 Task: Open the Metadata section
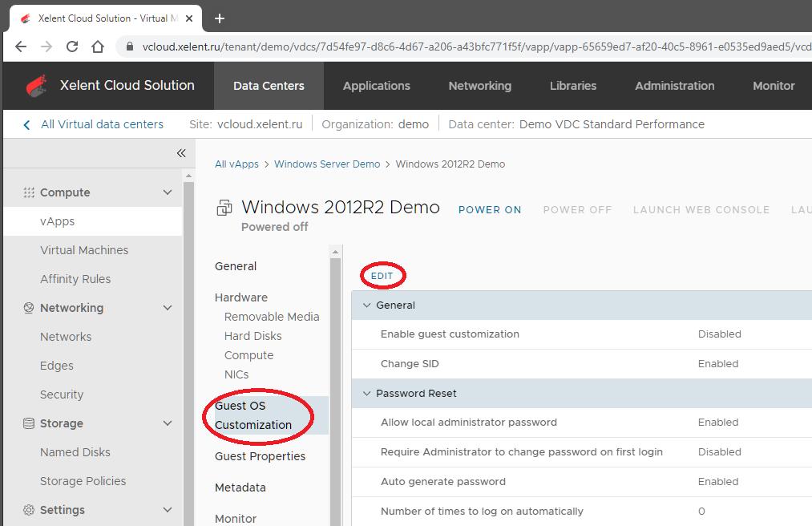click(x=240, y=488)
